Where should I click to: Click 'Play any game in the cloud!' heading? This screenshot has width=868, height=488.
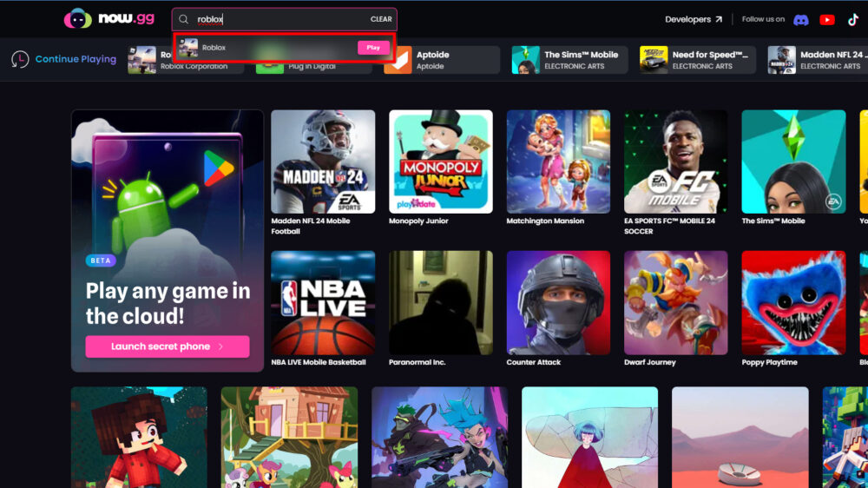click(168, 304)
